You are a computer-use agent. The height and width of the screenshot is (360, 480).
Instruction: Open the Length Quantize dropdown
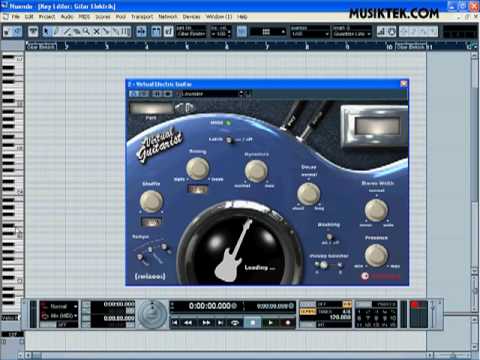352,34
